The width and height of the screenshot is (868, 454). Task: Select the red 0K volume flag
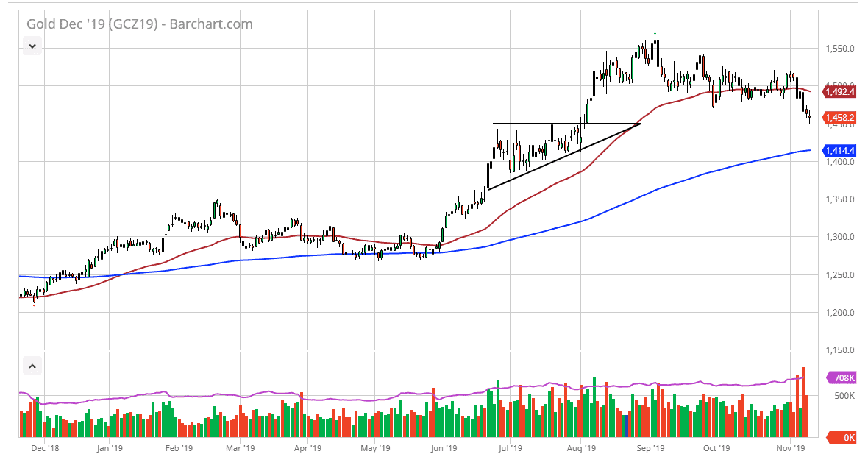click(843, 436)
